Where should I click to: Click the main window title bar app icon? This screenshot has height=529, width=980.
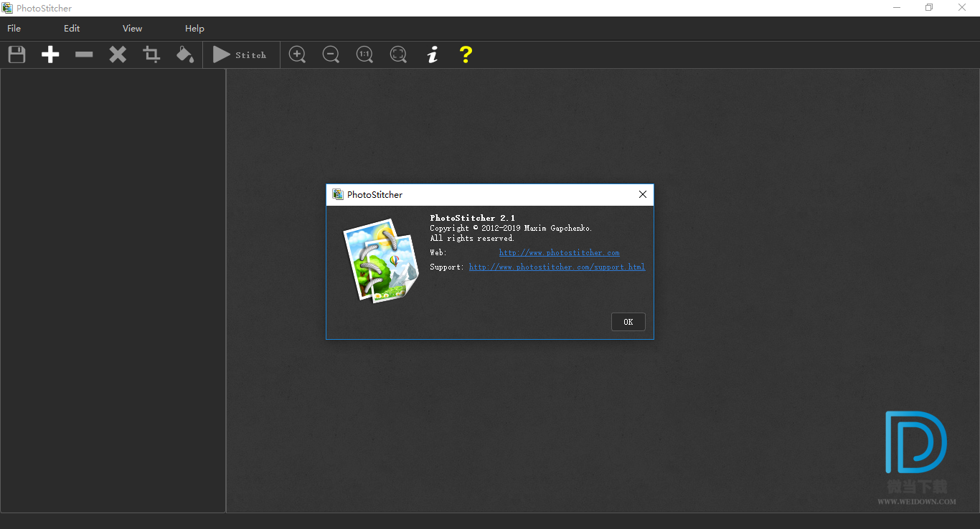8,8
